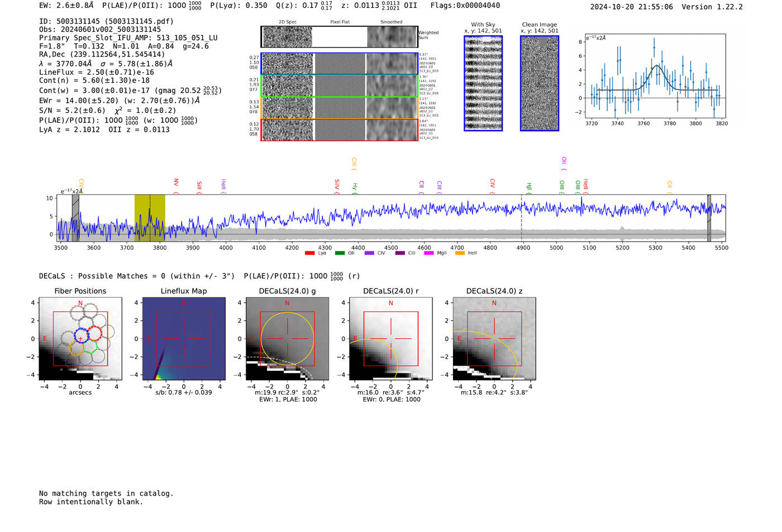Select the DECaLS(24.0) z image
This screenshot has width=782, height=532.
pyautogui.click(x=494, y=339)
